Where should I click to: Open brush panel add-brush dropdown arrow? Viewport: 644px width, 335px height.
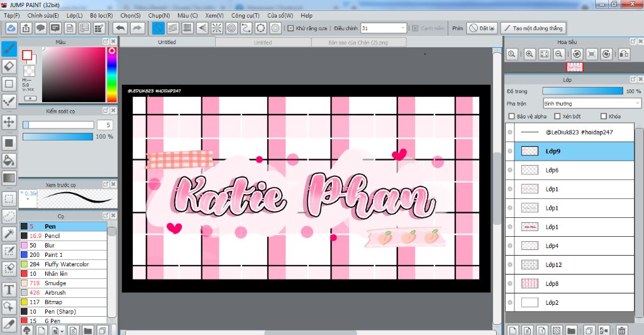[62, 331]
